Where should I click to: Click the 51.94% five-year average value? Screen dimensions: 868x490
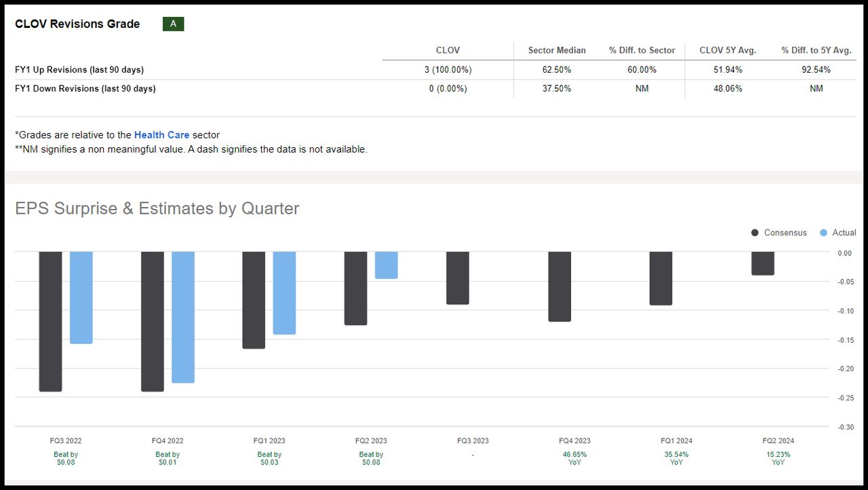728,69
